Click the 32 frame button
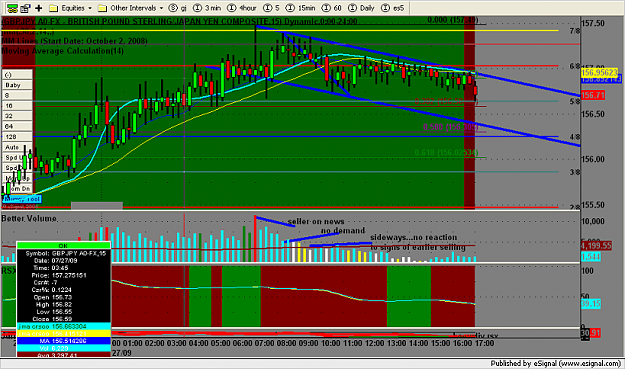Screen dimensions: 625x369 pos(17,116)
